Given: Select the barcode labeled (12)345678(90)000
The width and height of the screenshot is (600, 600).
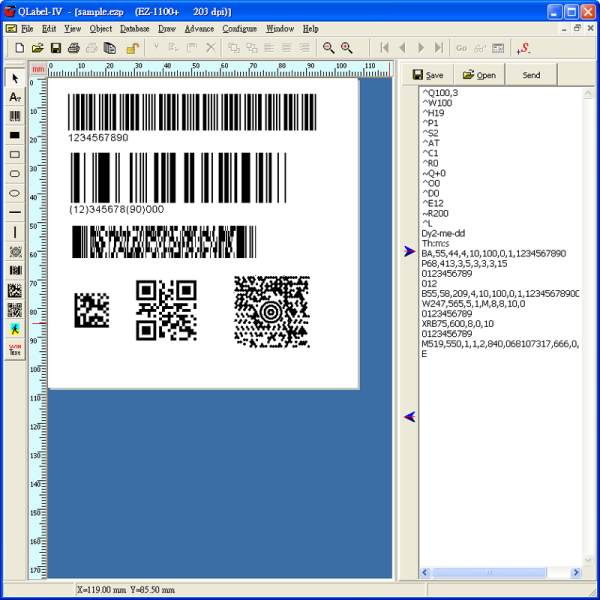Looking at the screenshot, I should (x=178, y=183).
